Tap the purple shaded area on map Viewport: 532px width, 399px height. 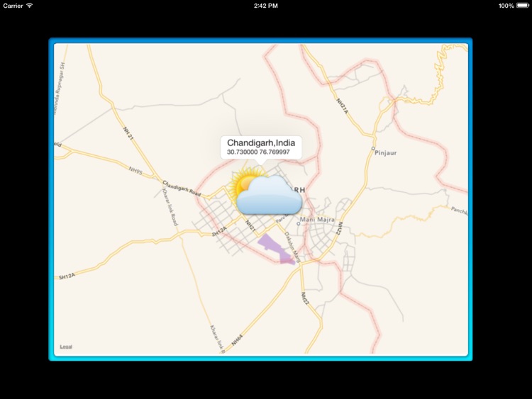[x=275, y=249]
